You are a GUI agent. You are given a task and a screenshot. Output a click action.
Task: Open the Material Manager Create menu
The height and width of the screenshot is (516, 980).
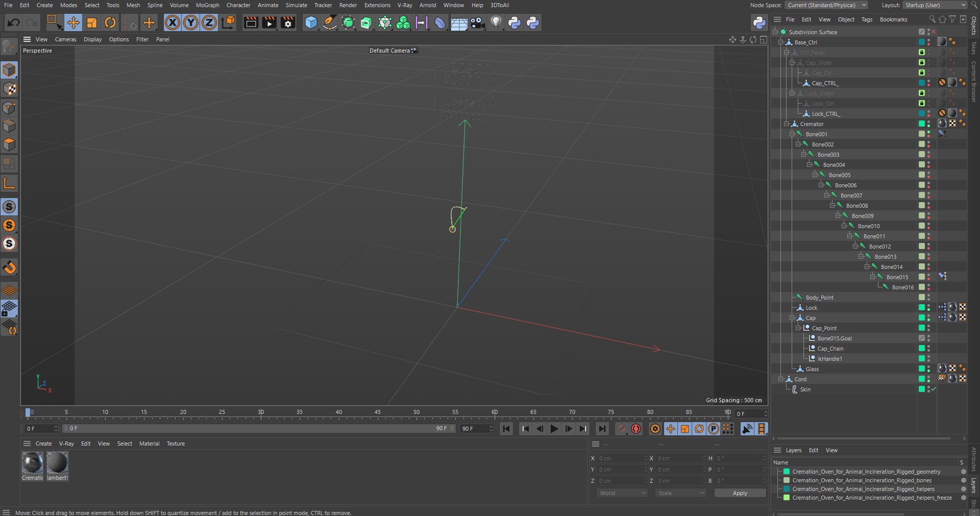43,444
